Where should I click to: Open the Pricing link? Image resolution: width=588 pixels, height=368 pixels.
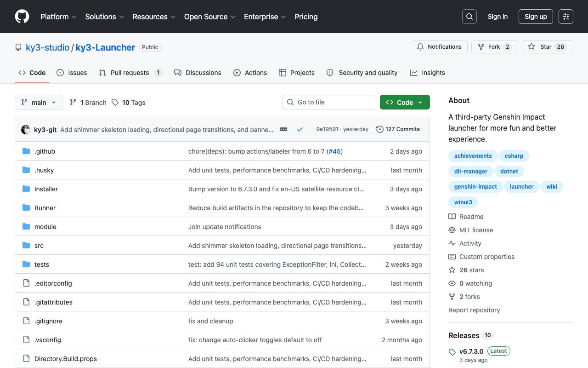(x=306, y=17)
